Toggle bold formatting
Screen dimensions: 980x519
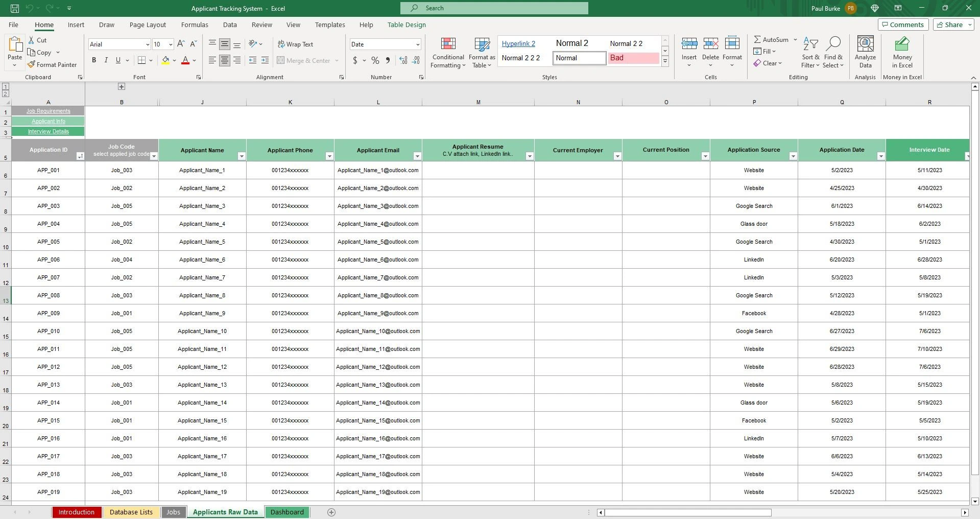tap(93, 60)
